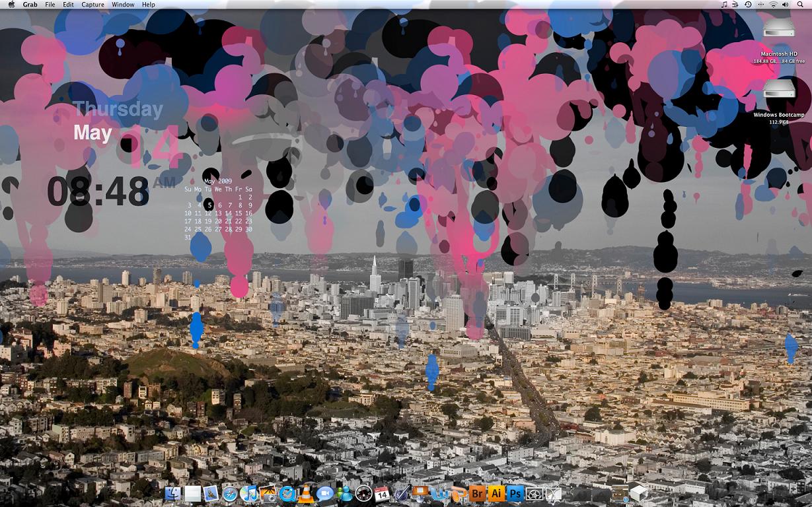This screenshot has height=507, width=812.
Task: Open the Capture menu
Action: (93, 4)
